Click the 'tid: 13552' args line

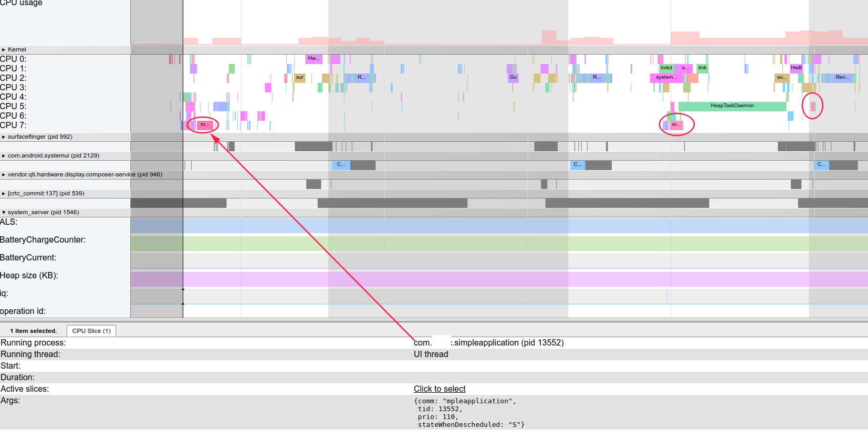(x=440, y=409)
